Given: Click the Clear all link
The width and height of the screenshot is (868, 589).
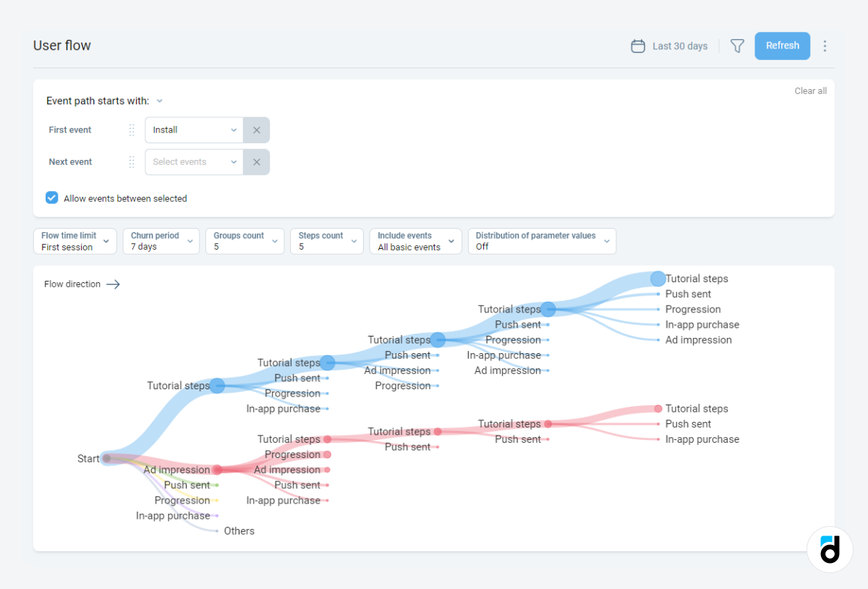Looking at the screenshot, I should pos(810,91).
